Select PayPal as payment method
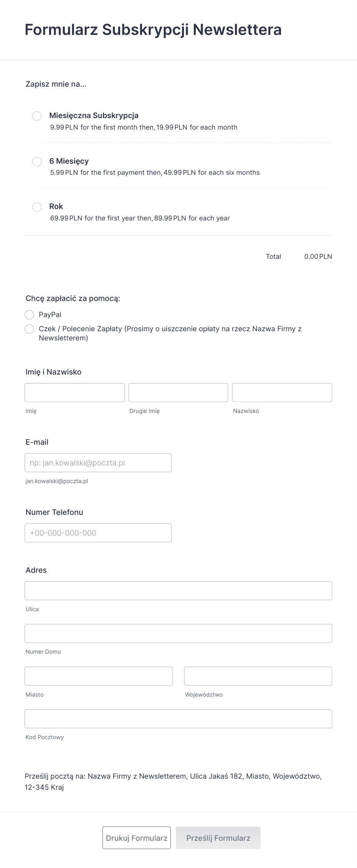Viewport: 357px width, 868px height. tap(29, 314)
